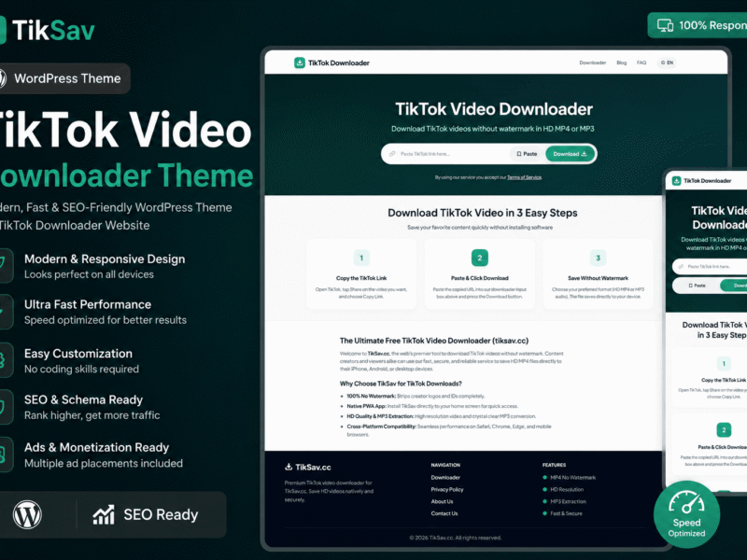Image resolution: width=747 pixels, height=560 pixels.
Task: Click the Speed Optimized gauge badge
Action: click(x=686, y=514)
